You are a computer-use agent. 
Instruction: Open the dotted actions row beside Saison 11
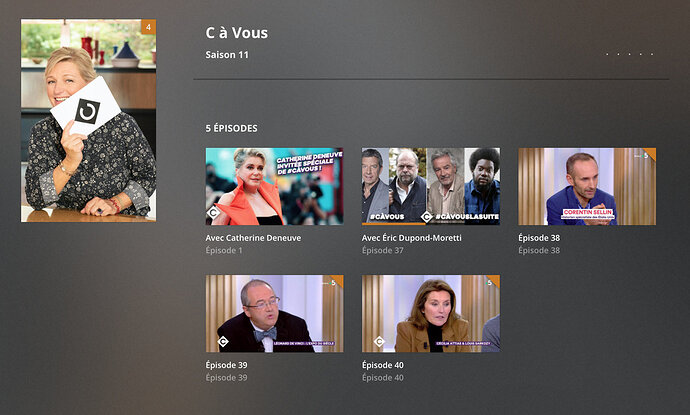click(x=629, y=55)
